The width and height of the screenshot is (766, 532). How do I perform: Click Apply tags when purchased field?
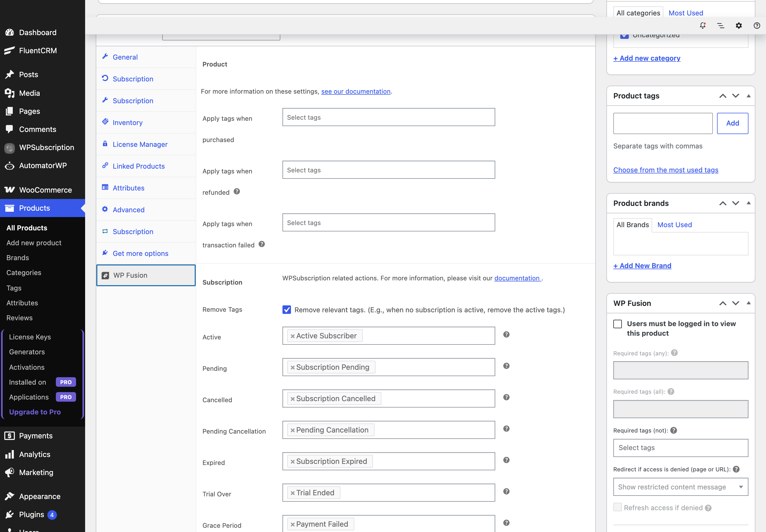point(389,117)
